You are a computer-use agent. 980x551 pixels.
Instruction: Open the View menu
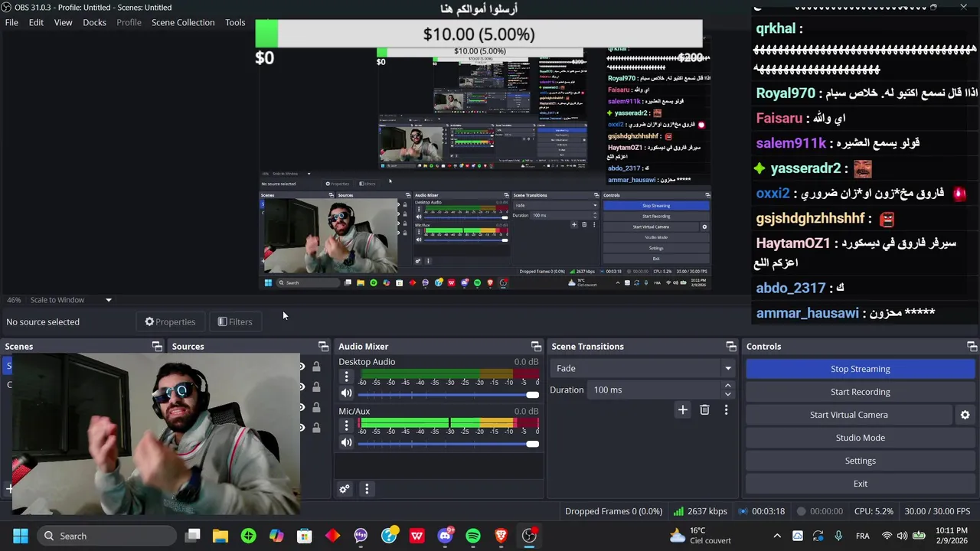point(63,22)
